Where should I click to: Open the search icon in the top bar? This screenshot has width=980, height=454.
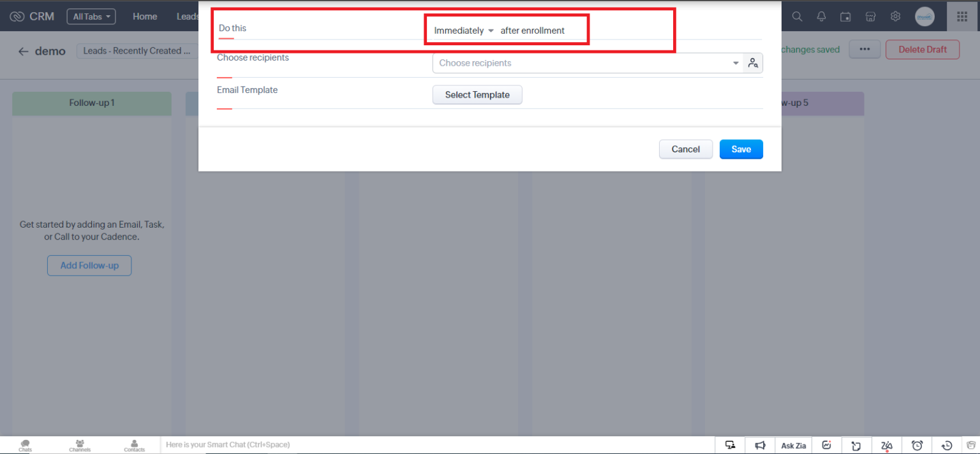coord(797,16)
